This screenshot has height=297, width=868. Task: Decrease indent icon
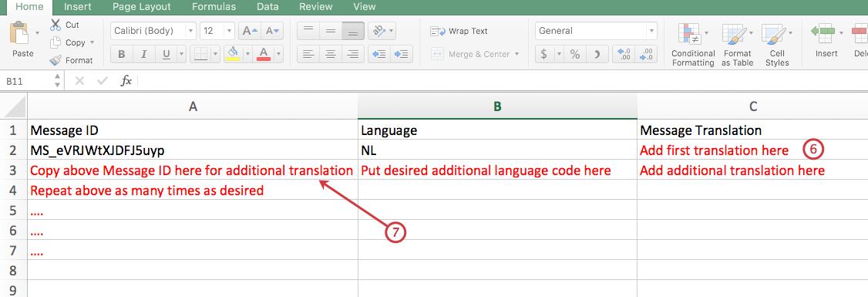point(379,54)
